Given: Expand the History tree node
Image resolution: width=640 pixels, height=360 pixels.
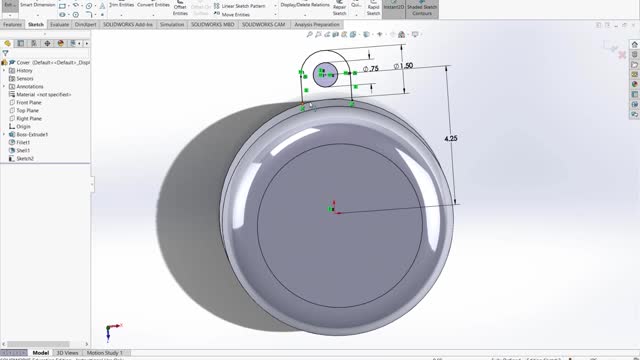Looking at the screenshot, I should (x=4, y=71).
